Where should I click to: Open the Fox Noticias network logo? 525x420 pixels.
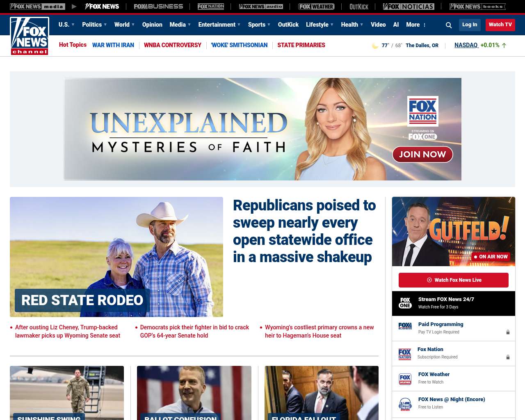[409, 7]
